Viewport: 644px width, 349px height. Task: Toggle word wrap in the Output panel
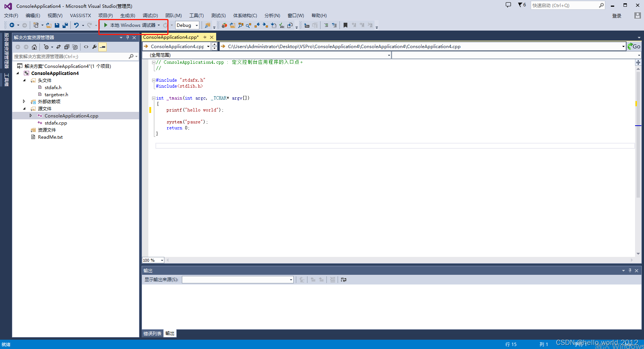tap(344, 280)
